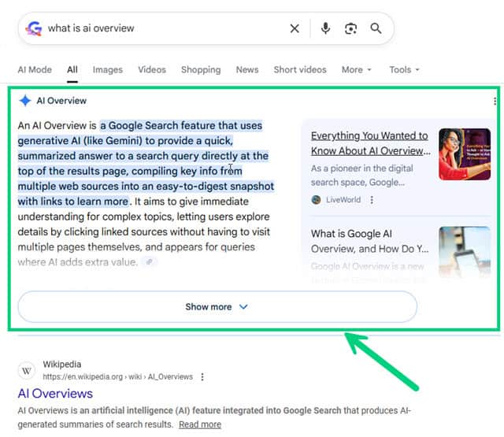Open 'What is Google AI Overview' source
Image resolution: width=504 pixels, height=437 pixels.
point(369,241)
